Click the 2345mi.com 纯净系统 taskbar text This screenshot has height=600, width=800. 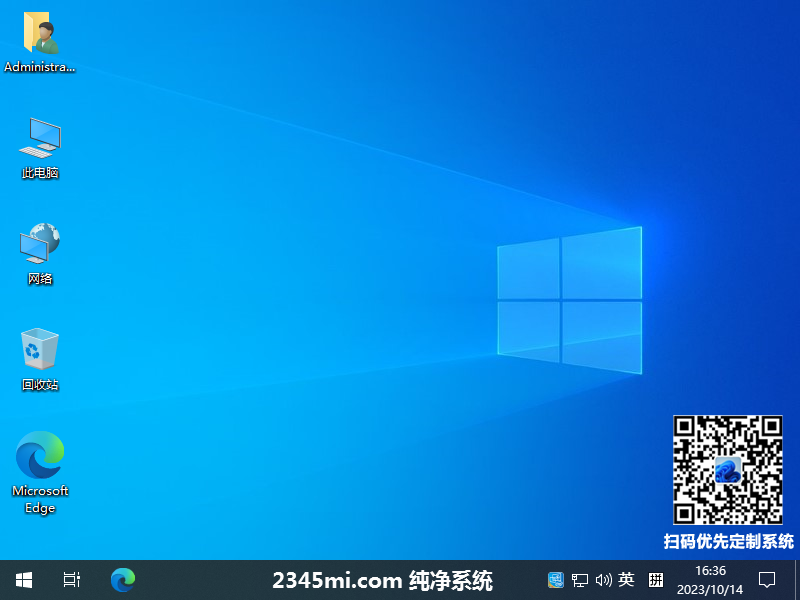pos(382,579)
